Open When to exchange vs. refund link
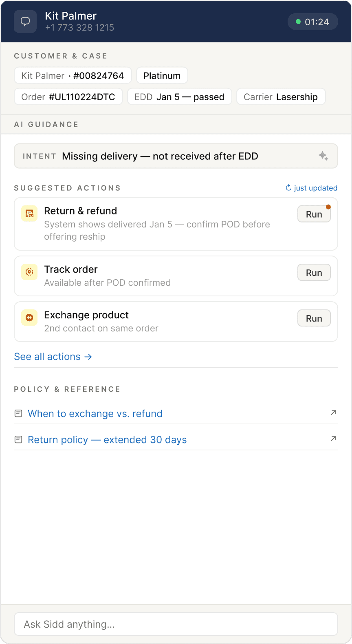352x644 pixels. tap(95, 414)
